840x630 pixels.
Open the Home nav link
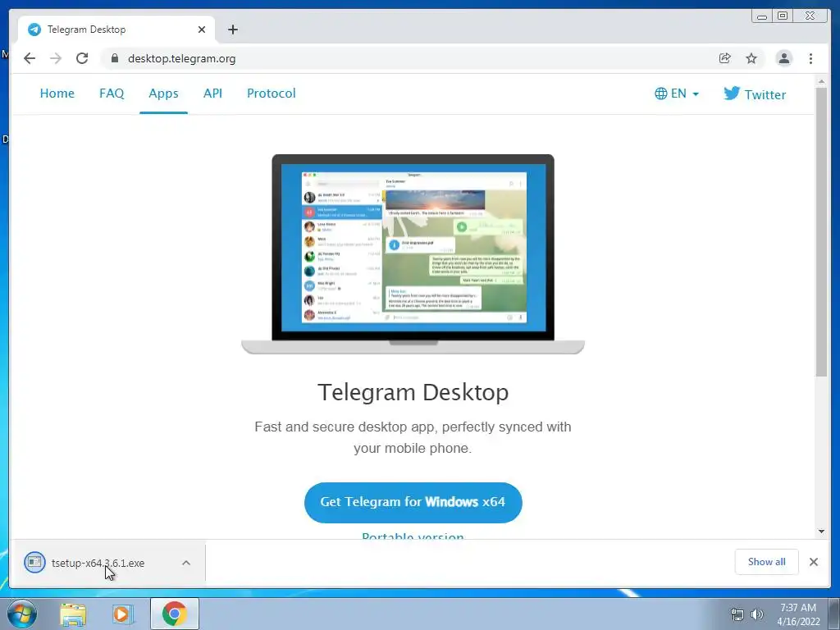tap(57, 94)
